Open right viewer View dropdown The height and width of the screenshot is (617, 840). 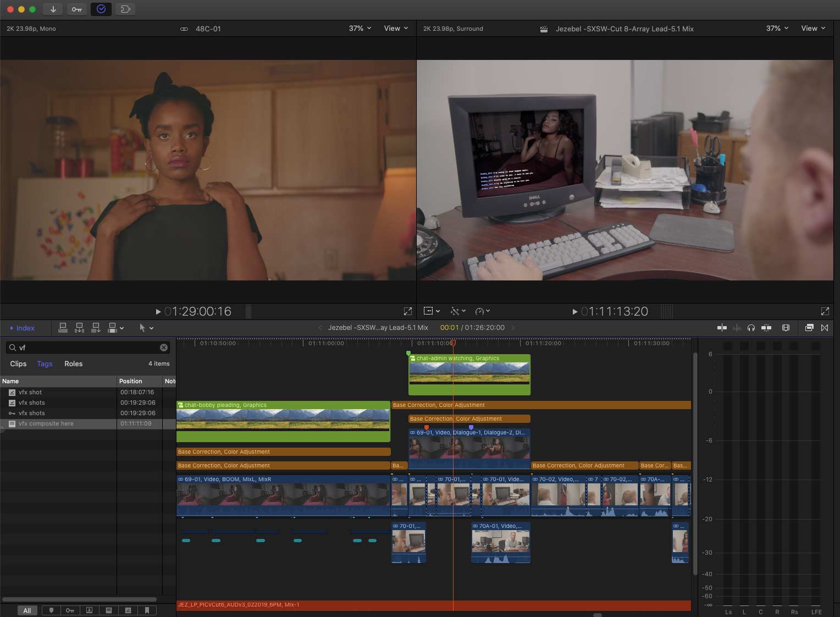point(813,29)
